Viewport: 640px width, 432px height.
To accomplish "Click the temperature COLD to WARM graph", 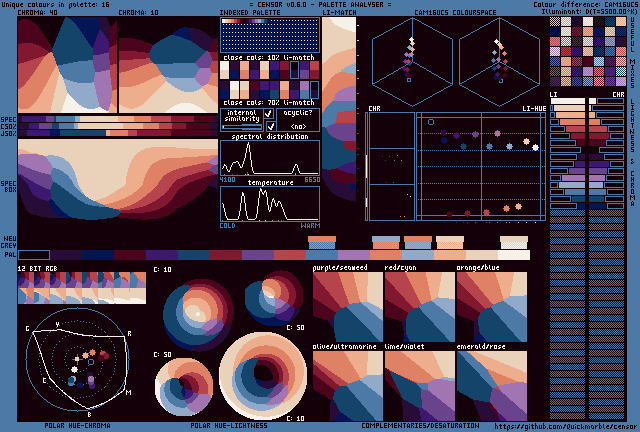I will [270, 204].
